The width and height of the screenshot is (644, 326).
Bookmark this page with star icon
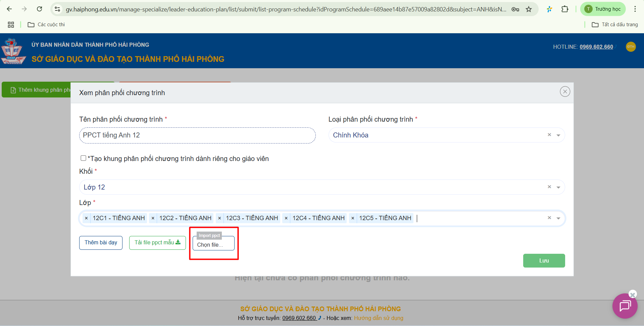[x=529, y=9]
